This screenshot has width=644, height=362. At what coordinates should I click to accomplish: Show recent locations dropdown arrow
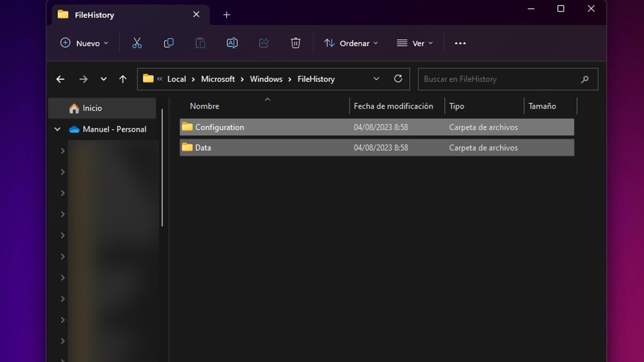(103, 79)
